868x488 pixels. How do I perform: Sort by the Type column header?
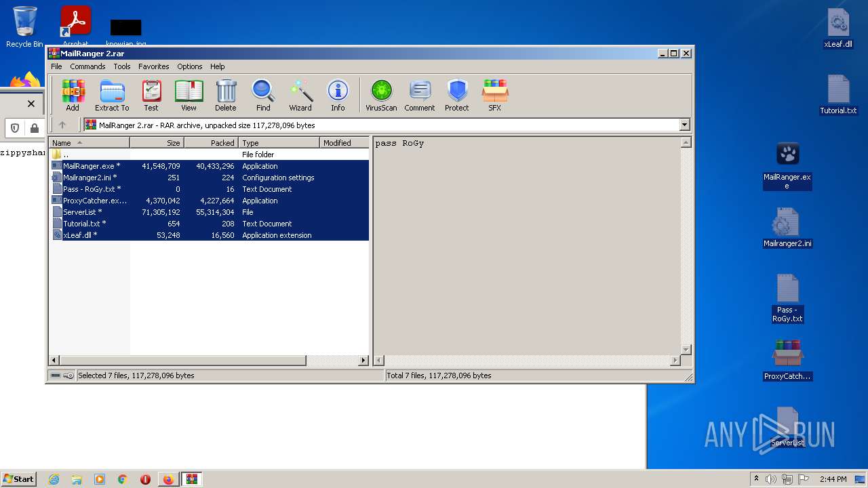pyautogui.click(x=279, y=143)
